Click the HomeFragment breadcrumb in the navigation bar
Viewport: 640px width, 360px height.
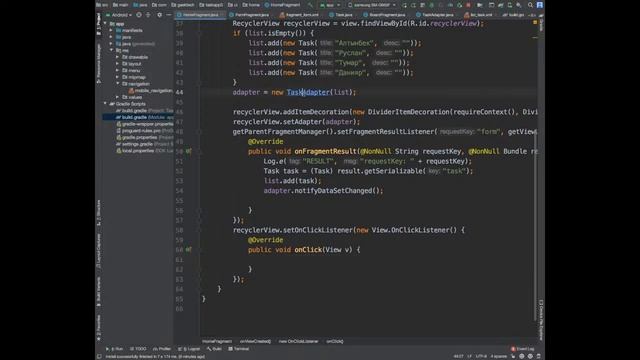tap(282, 5)
